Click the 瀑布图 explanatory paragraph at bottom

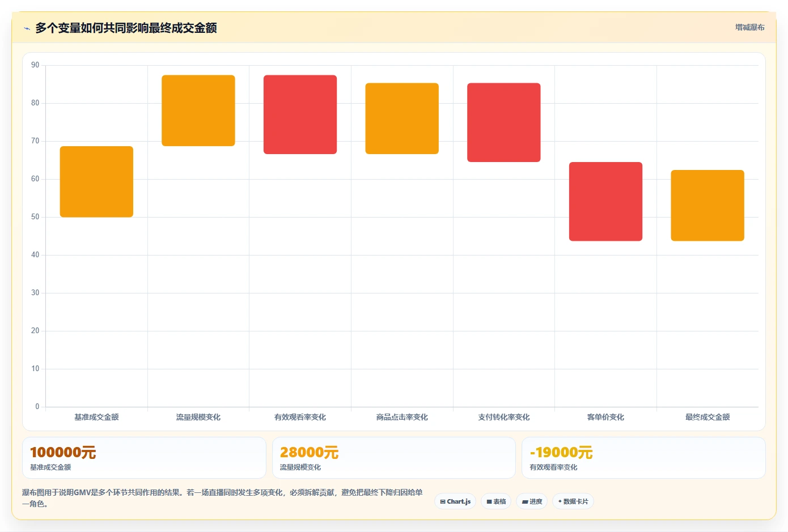223,498
